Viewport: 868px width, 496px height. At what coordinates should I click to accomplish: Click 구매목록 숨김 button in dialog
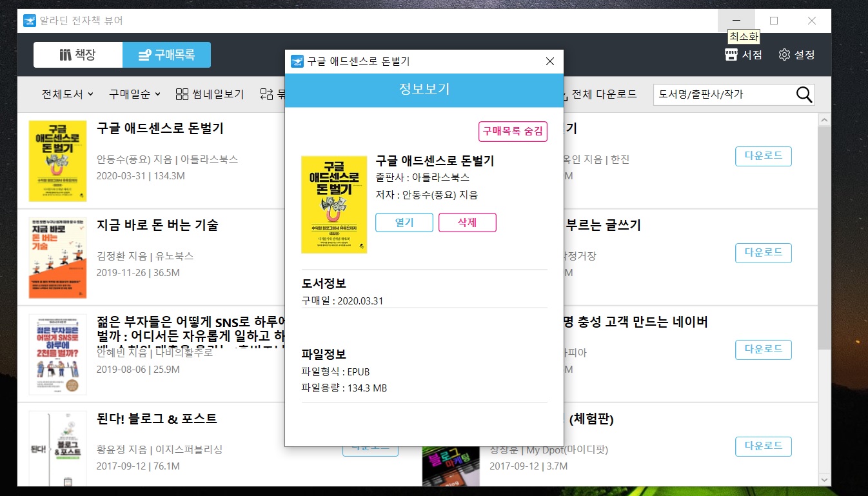coord(513,131)
